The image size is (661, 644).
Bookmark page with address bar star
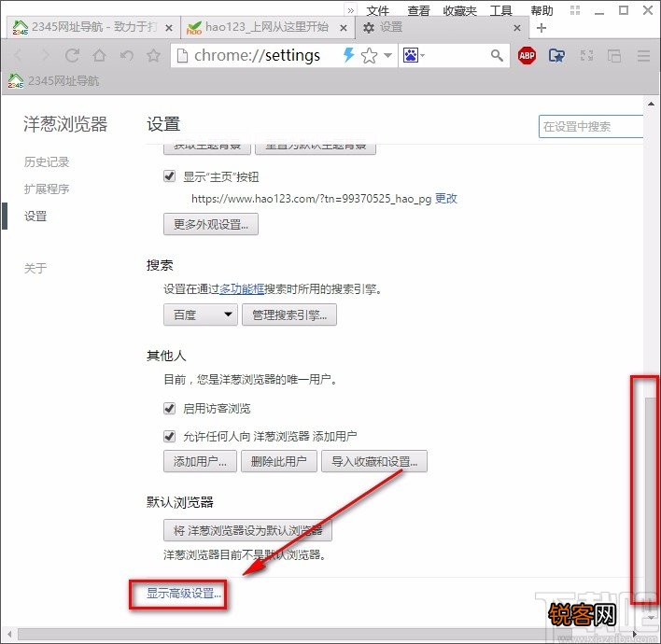pos(370,55)
